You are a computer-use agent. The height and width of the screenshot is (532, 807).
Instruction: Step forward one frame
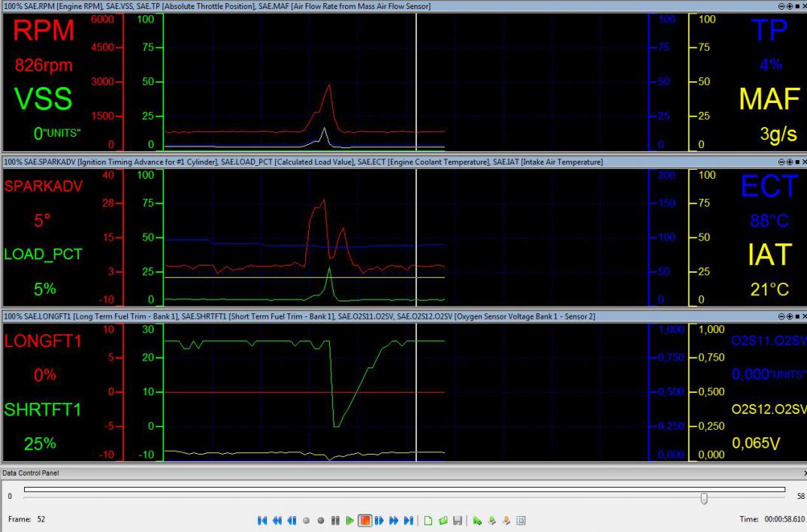(x=379, y=520)
